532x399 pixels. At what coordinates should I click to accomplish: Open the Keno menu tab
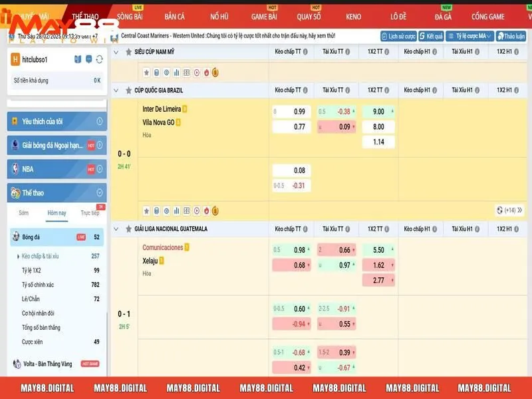354,16
